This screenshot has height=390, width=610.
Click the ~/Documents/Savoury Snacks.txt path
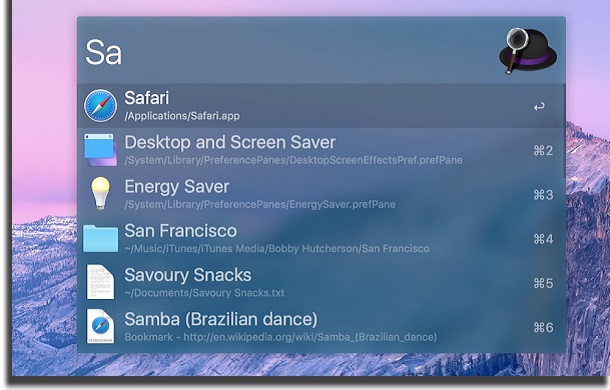coord(204,293)
